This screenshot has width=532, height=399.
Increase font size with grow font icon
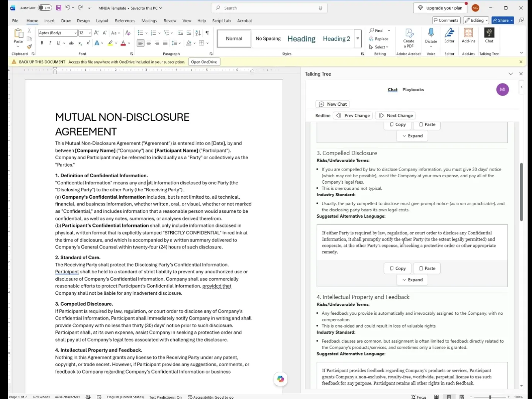(96, 33)
